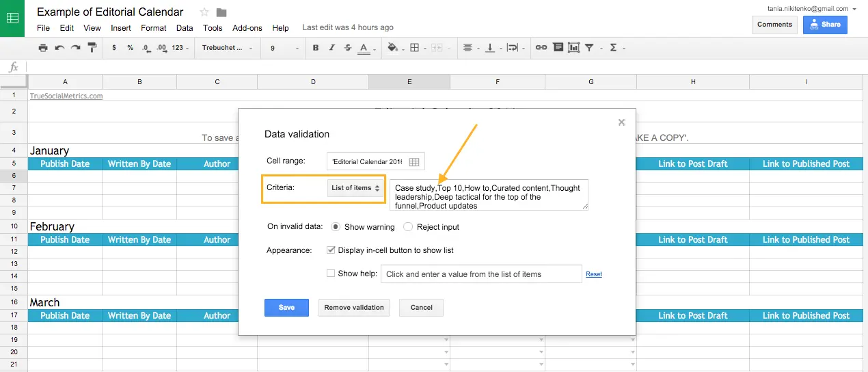Screen dimensions: 868x372
Task: Apply strikethrough formatting
Action: point(348,48)
